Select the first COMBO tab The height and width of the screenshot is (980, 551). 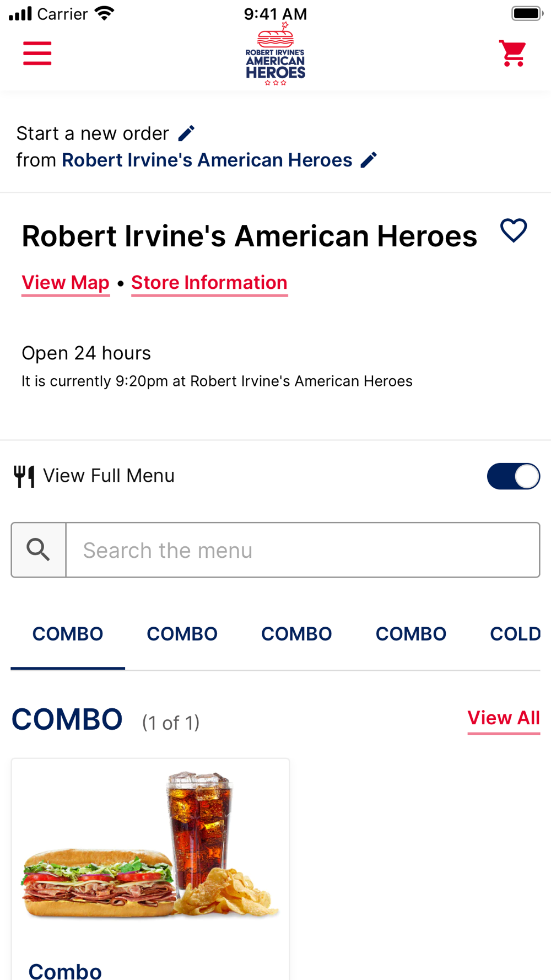[x=68, y=634]
